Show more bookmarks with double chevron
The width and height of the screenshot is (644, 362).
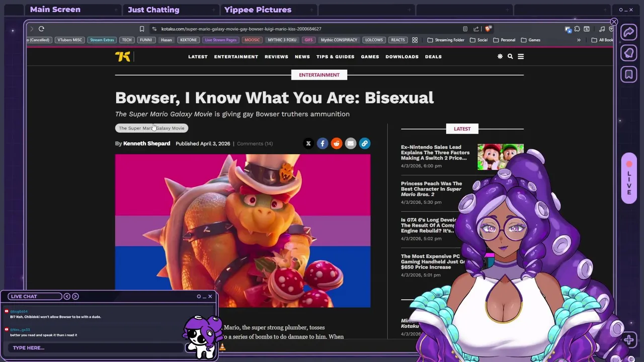579,40
